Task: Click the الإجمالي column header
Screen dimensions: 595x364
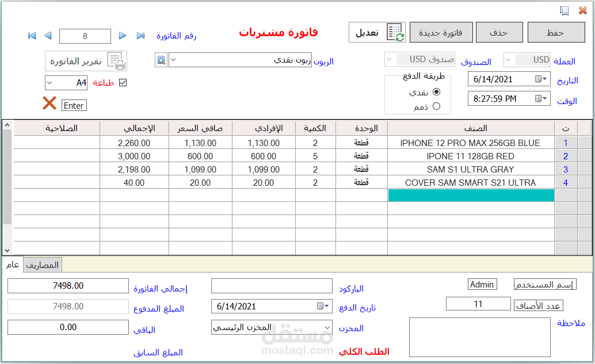Action: [x=134, y=128]
